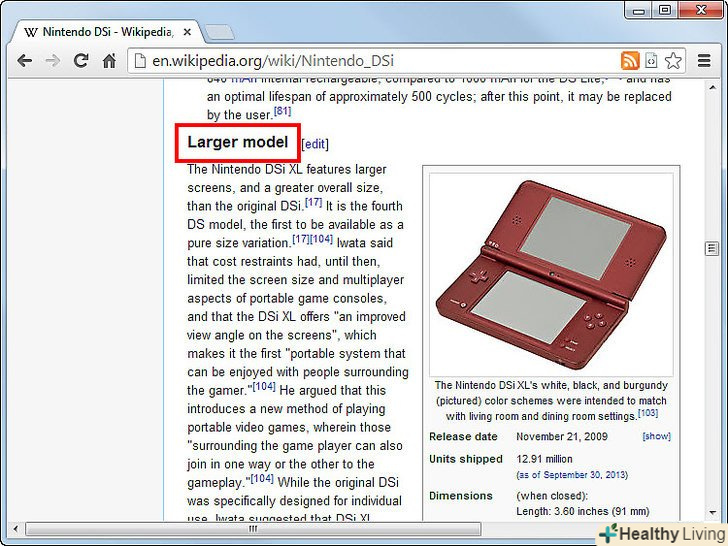The width and height of the screenshot is (728, 546).
Task: Reload the Wikipedia page
Action: [81, 61]
